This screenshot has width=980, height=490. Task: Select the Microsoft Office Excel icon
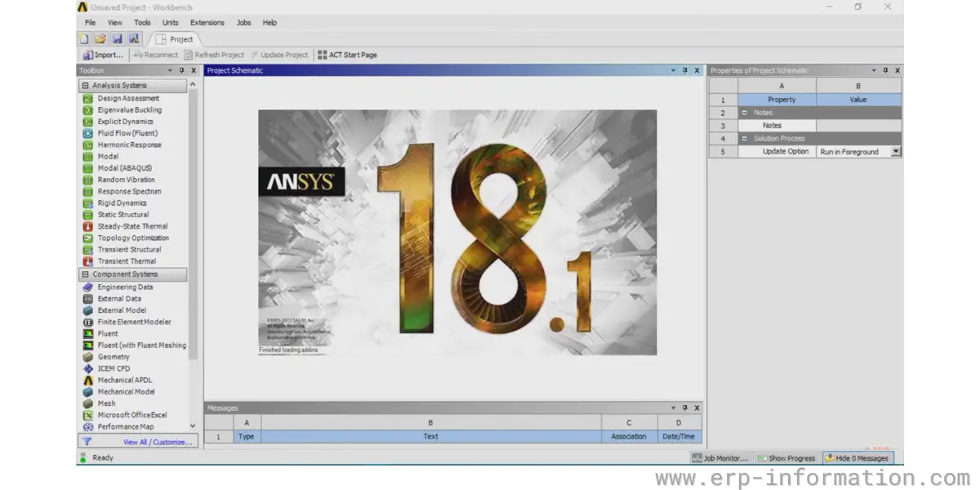88,415
